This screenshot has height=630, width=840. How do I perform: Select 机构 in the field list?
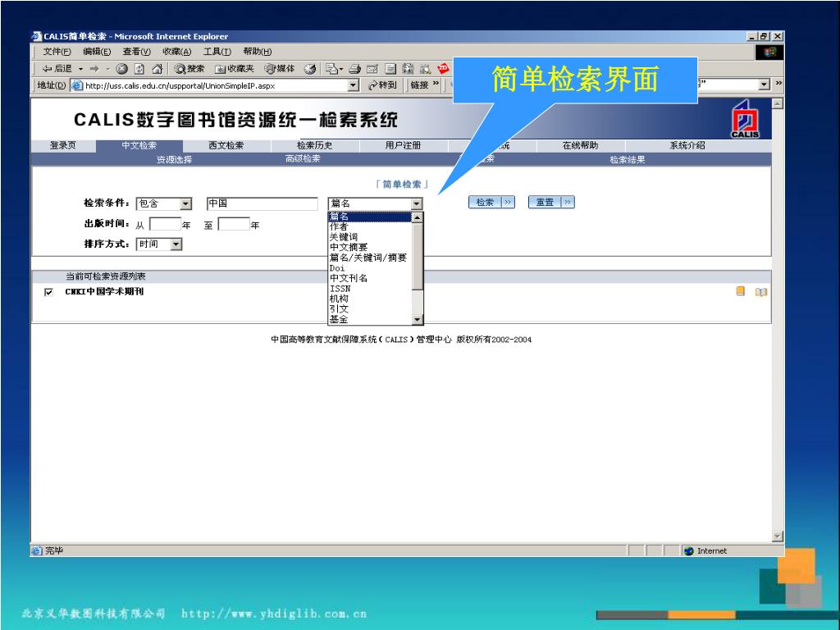[x=370, y=299]
